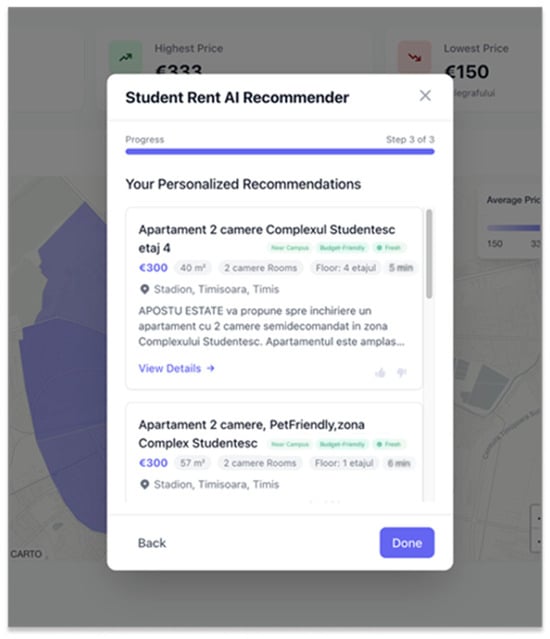Go back with the Back button

coord(152,543)
